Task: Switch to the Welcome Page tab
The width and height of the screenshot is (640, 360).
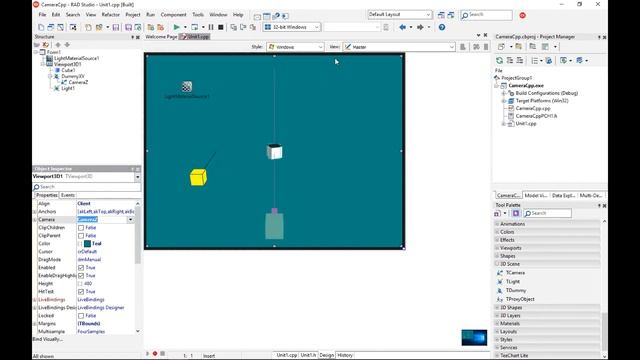Action: click(x=161, y=37)
